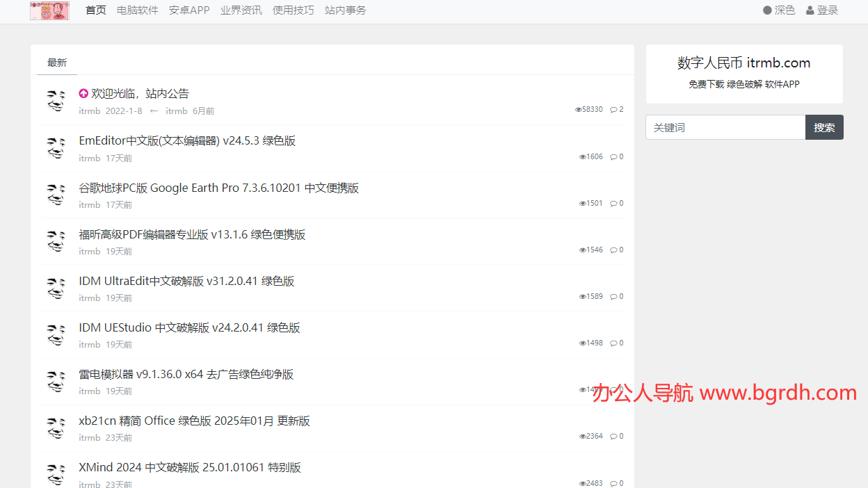The image size is (868, 488).
Task: Click the view count eye icon for EmEditor
Action: tap(583, 157)
